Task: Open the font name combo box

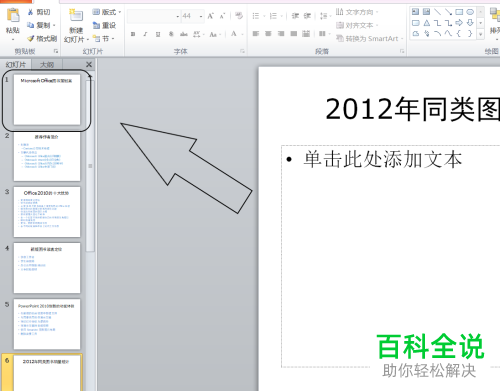Action: coord(177,16)
